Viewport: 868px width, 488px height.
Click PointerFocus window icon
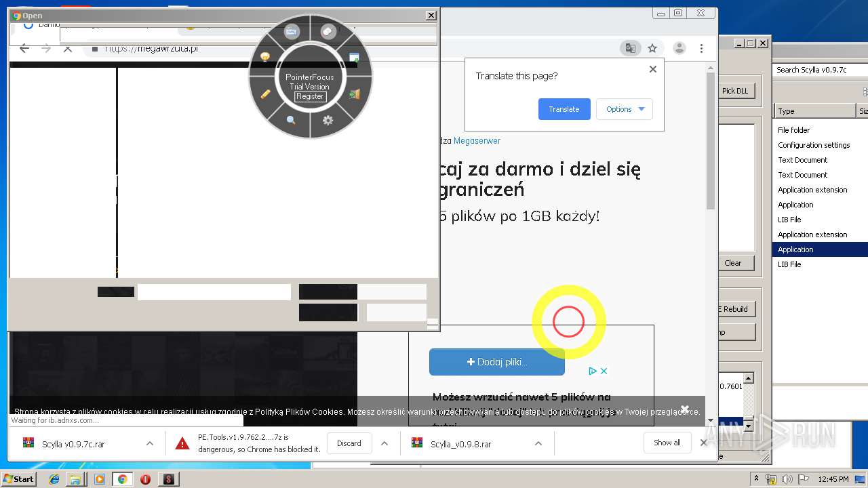[x=354, y=57]
